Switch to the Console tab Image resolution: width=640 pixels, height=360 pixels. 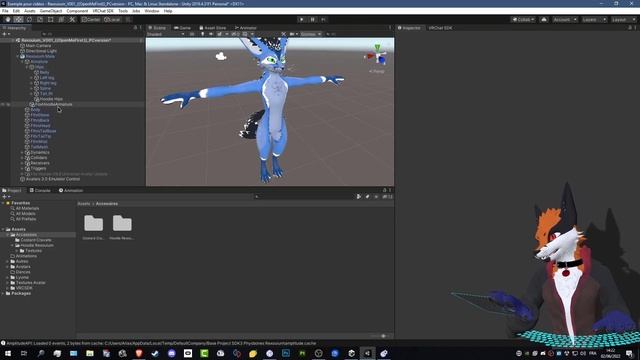pos(40,190)
